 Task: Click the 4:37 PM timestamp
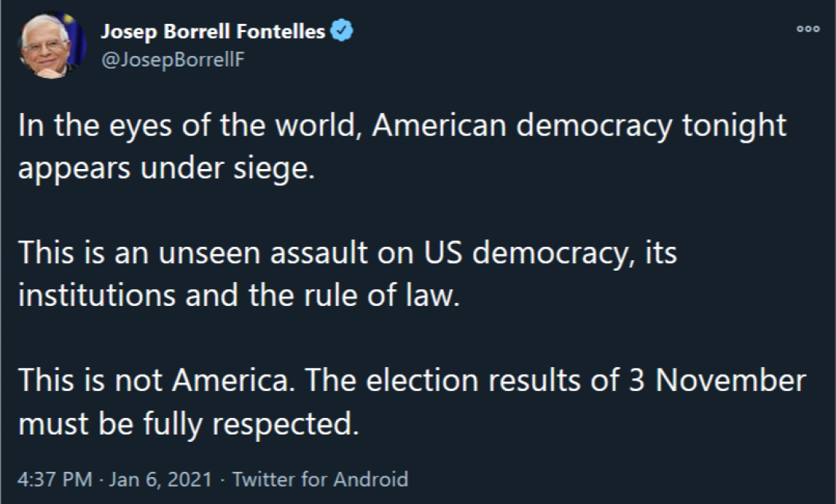tap(54, 479)
